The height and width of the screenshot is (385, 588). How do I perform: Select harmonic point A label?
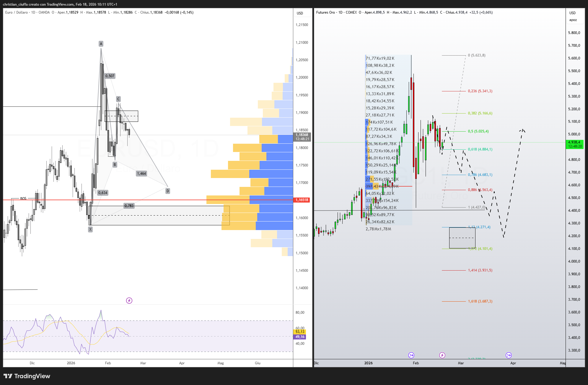101,44
